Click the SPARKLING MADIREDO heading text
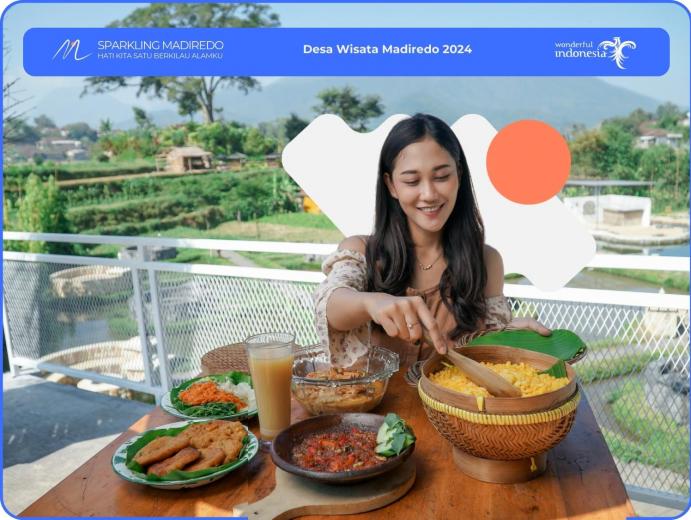This screenshot has height=520, width=691. [x=160, y=45]
